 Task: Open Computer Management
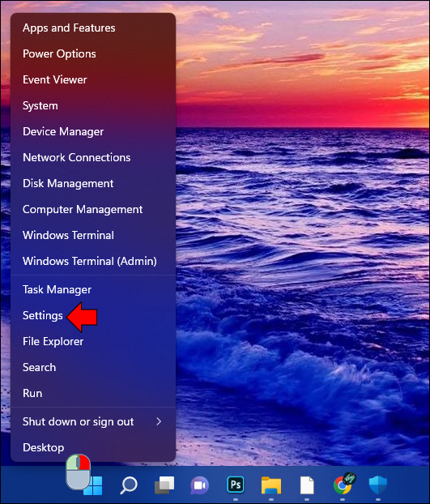[x=93, y=209]
